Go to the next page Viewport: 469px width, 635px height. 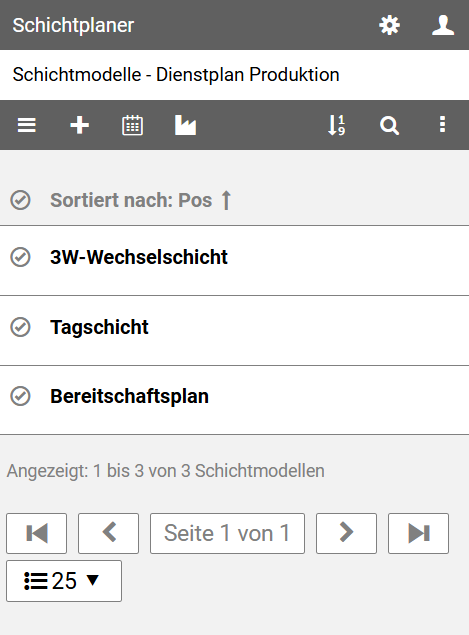[346, 533]
